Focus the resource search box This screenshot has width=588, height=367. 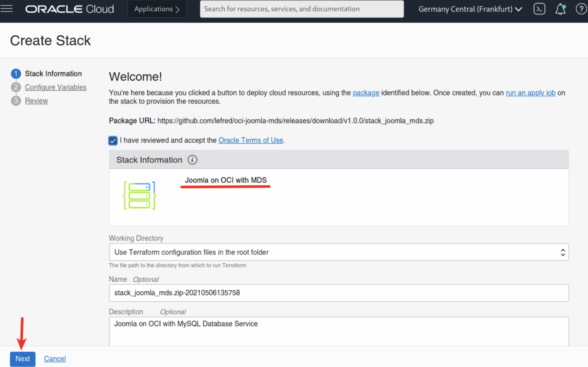[301, 9]
